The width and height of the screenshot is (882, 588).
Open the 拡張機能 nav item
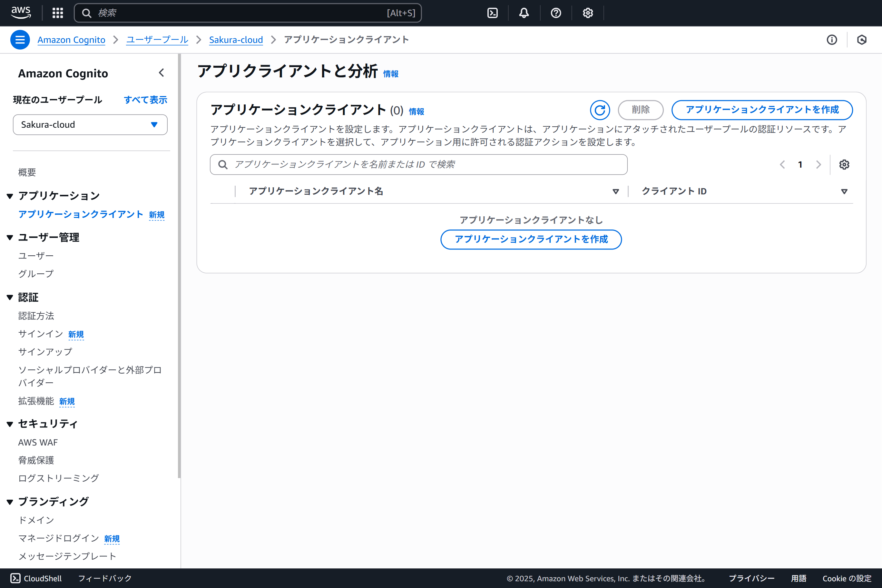[36, 401]
